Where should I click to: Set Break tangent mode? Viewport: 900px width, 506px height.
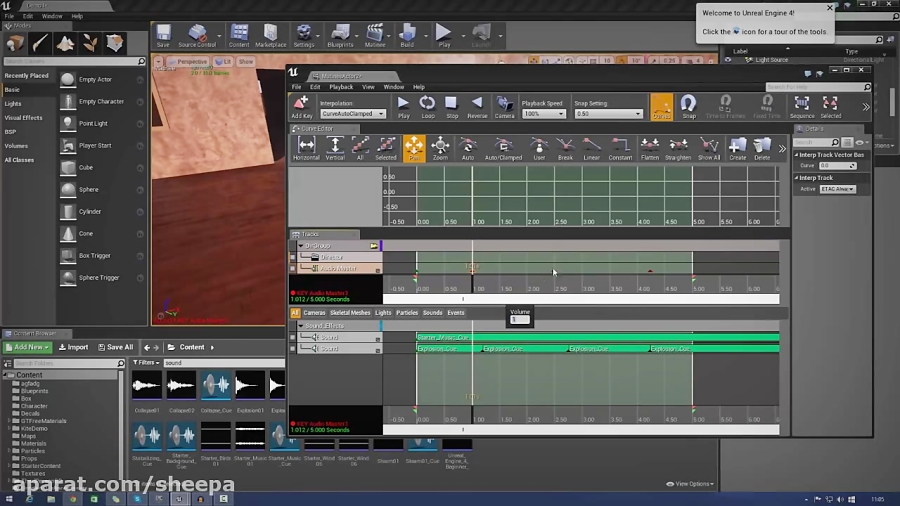[565, 149]
